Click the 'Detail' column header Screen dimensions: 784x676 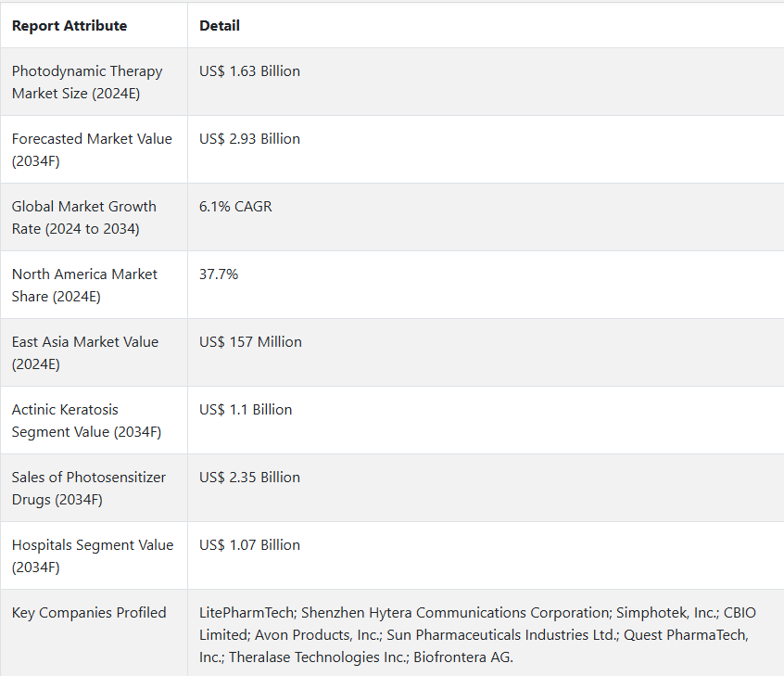220,26
